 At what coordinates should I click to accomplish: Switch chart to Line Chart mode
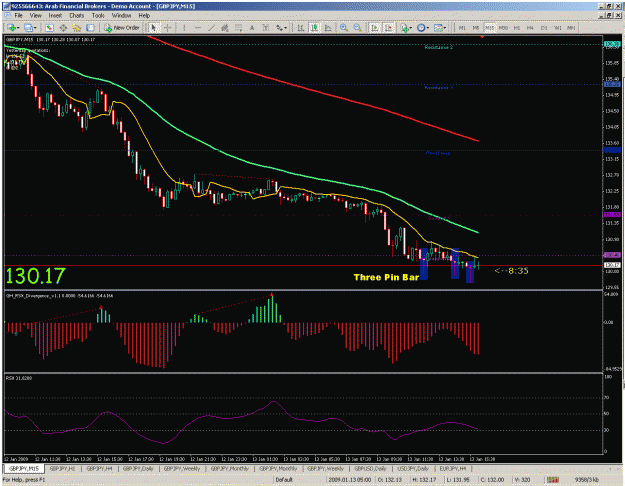click(x=328, y=28)
